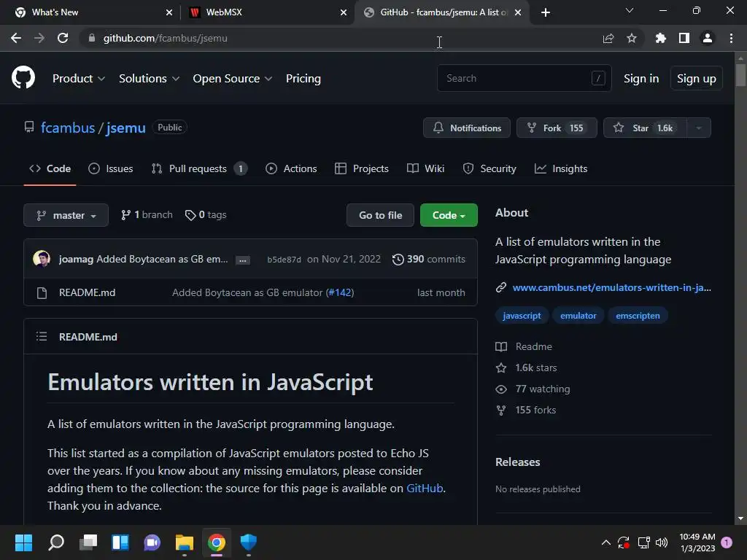Image resolution: width=747 pixels, height=560 pixels.
Task: Select the javascript topic tag
Action: click(x=522, y=316)
